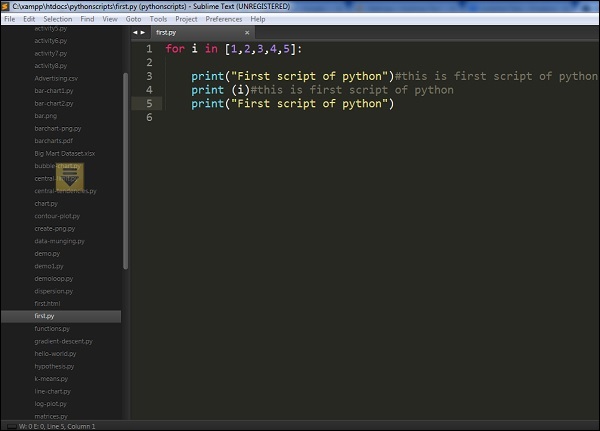Open chart.py in the sidebar
Viewport: 600px width, 431px height.
click(x=46, y=203)
